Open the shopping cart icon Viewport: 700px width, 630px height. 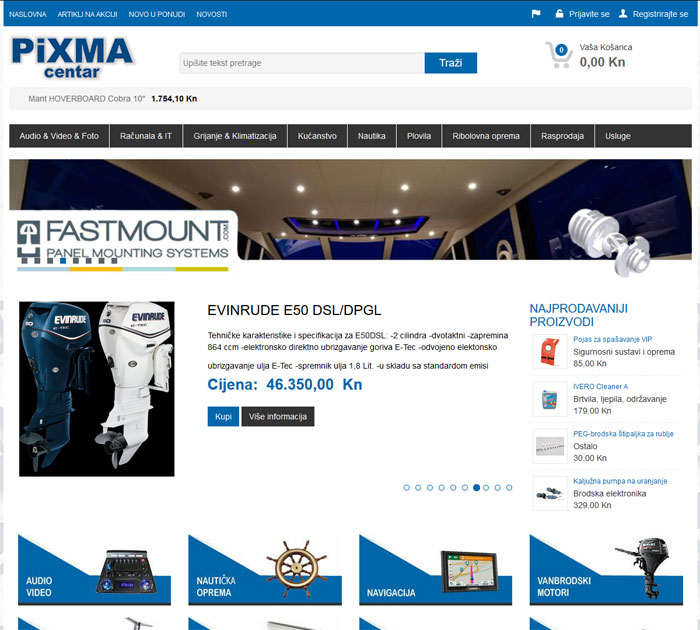(x=558, y=54)
